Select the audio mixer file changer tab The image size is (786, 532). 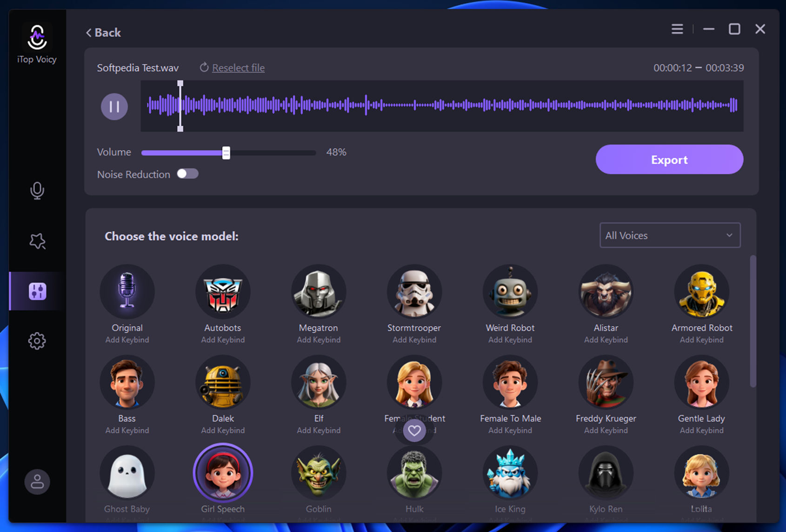(x=37, y=291)
